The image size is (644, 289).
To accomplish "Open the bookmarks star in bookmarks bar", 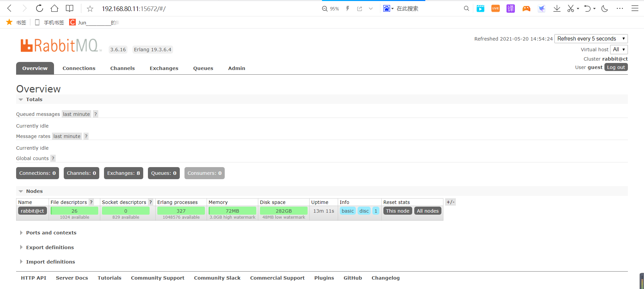I will point(16,22).
